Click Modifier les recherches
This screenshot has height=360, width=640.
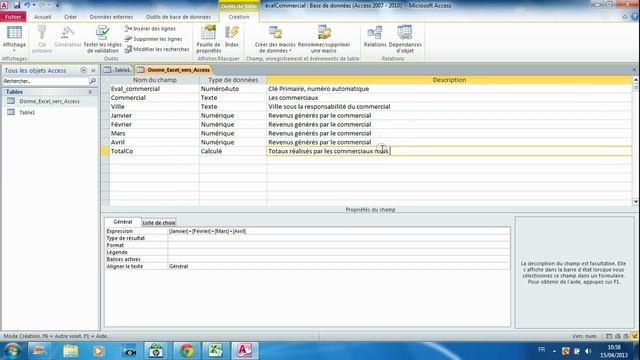pos(157,49)
